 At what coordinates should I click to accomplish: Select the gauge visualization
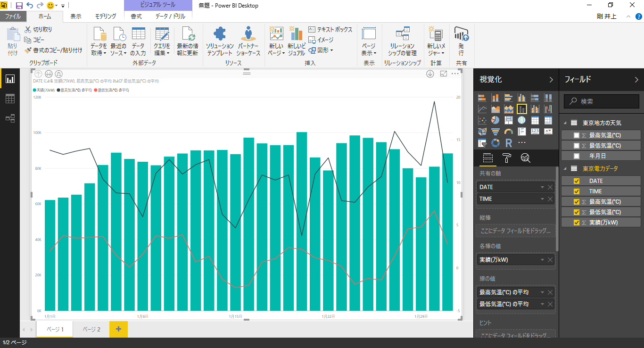pos(509,132)
